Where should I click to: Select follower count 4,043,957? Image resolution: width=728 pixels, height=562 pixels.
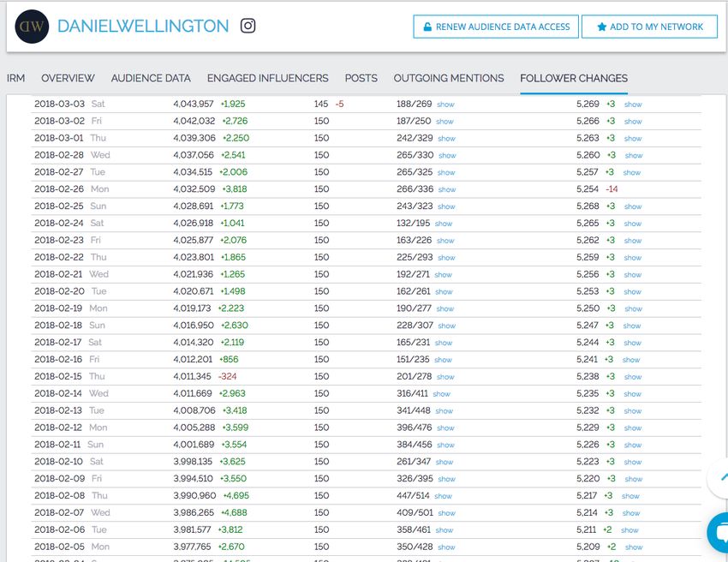point(194,104)
